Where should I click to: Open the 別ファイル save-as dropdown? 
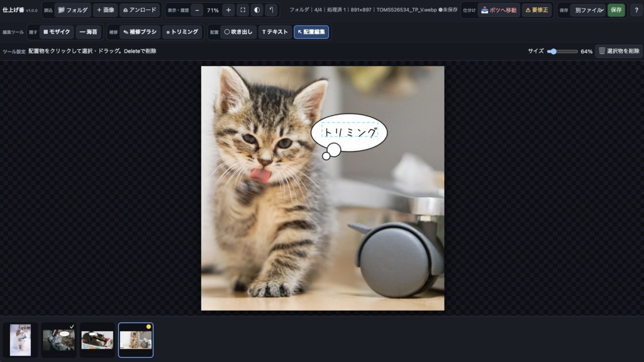(588, 10)
